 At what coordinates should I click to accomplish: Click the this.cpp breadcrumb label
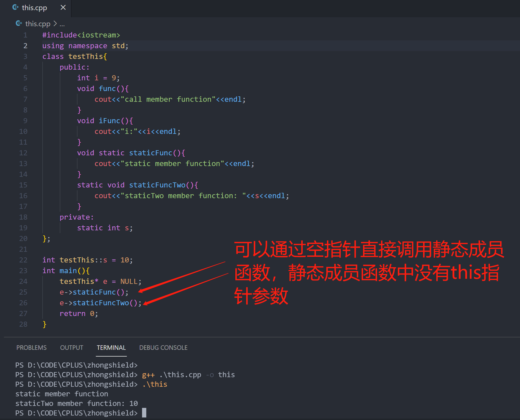pyautogui.click(x=37, y=24)
